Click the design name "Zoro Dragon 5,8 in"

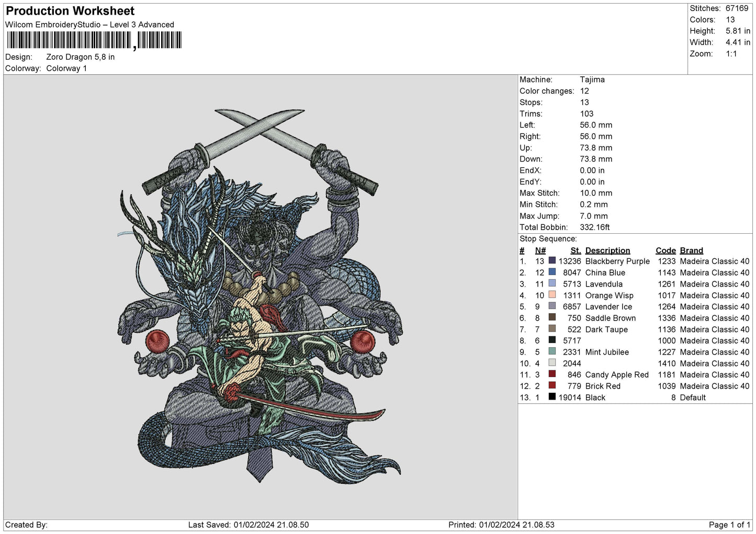click(x=81, y=57)
